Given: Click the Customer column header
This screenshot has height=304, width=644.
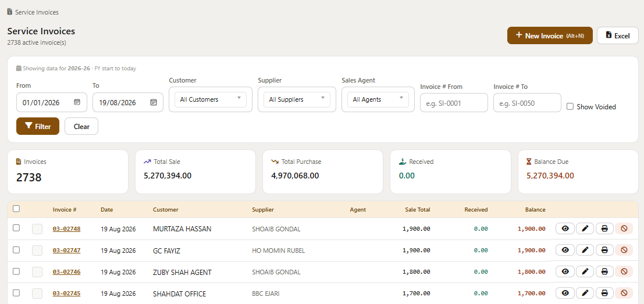Looking at the screenshot, I should point(166,210).
